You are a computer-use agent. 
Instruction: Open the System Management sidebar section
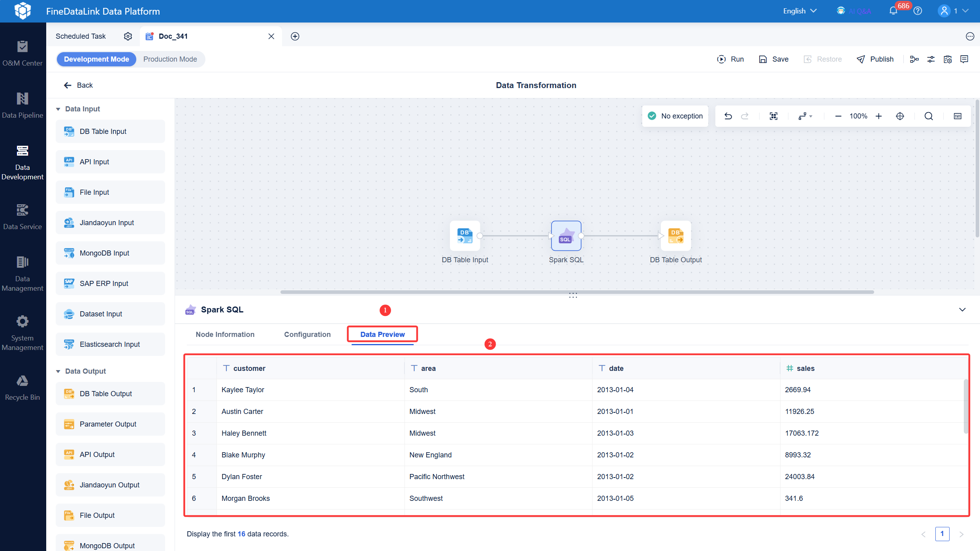pyautogui.click(x=23, y=333)
